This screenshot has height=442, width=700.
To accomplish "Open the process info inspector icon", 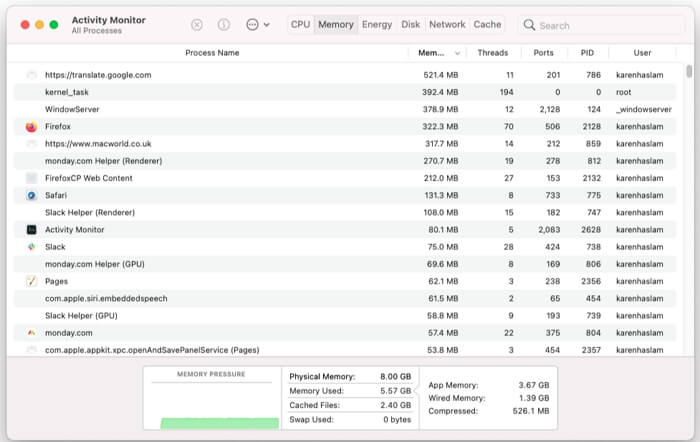I will pos(224,25).
